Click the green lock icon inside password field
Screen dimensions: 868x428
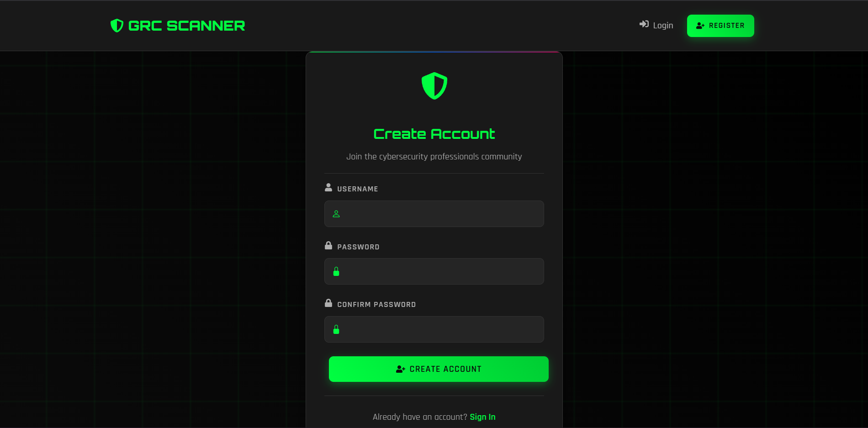[336, 271]
